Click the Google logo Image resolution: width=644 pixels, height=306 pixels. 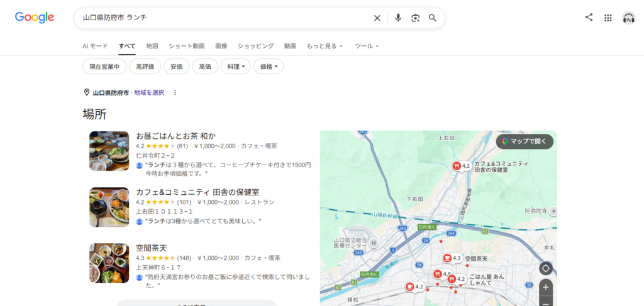tap(35, 17)
